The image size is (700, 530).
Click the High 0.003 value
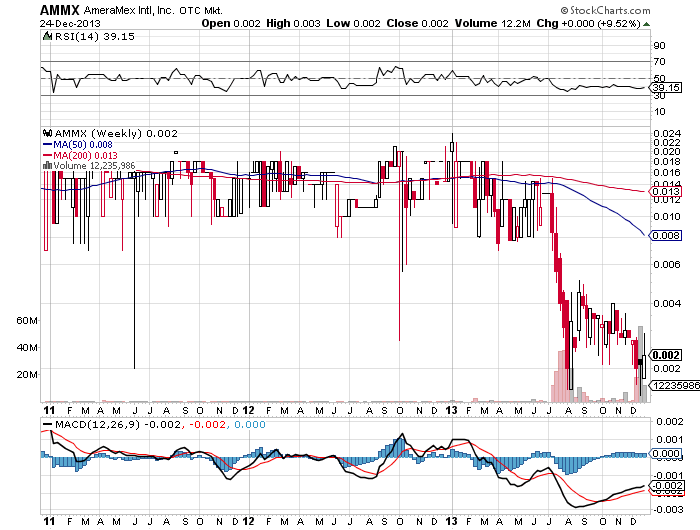pos(293,23)
